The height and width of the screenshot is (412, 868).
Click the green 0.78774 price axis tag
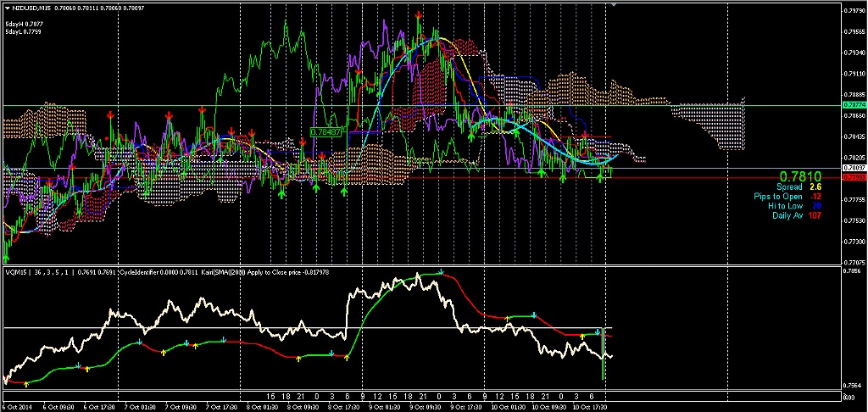(x=854, y=104)
